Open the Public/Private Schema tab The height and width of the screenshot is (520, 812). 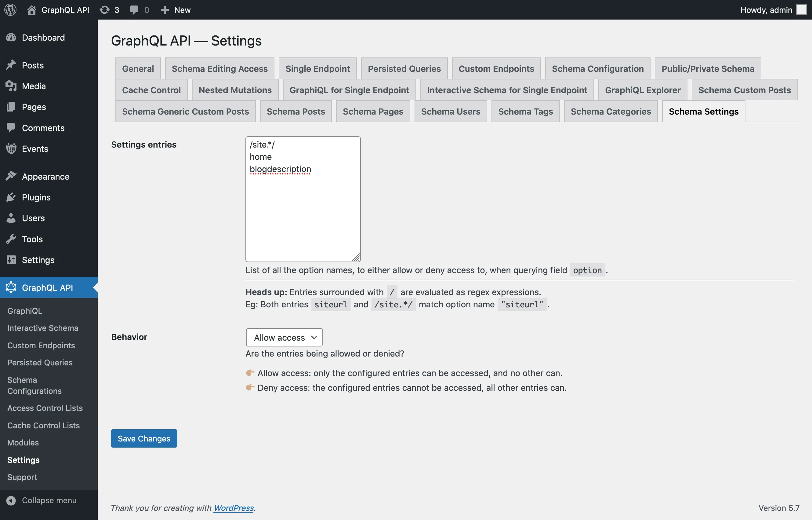[708, 68]
